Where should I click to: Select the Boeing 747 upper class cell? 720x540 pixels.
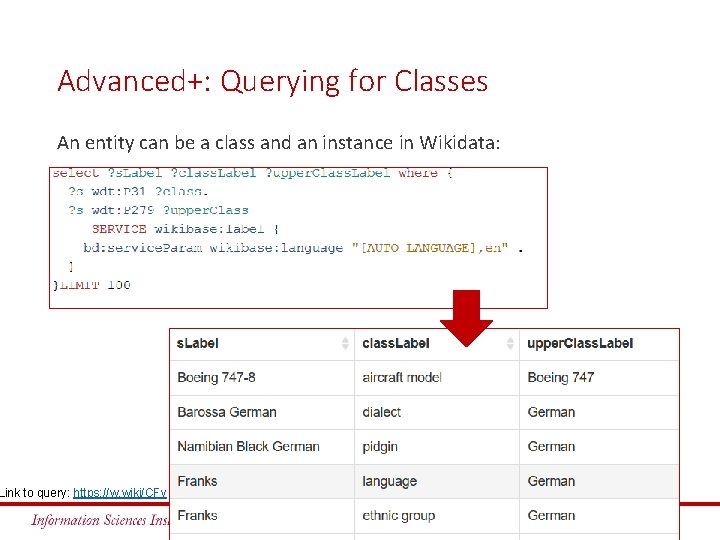click(599, 378)
